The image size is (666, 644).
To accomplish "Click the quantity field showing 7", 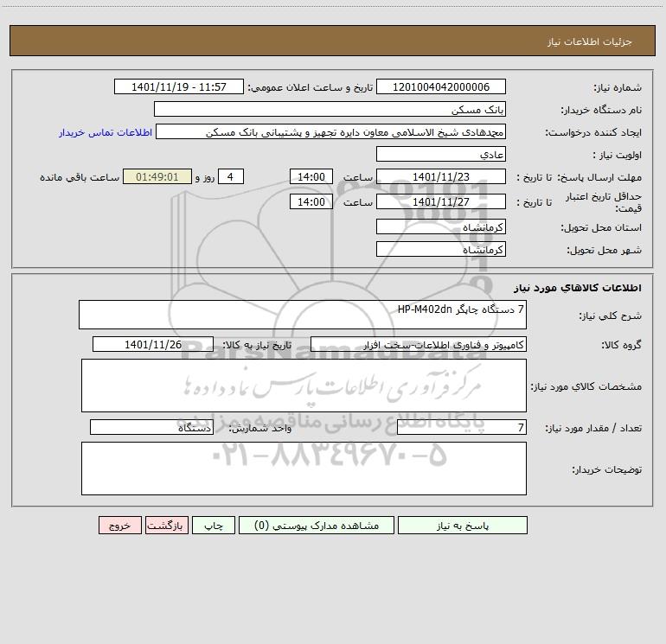I will (x=462, y=427).
